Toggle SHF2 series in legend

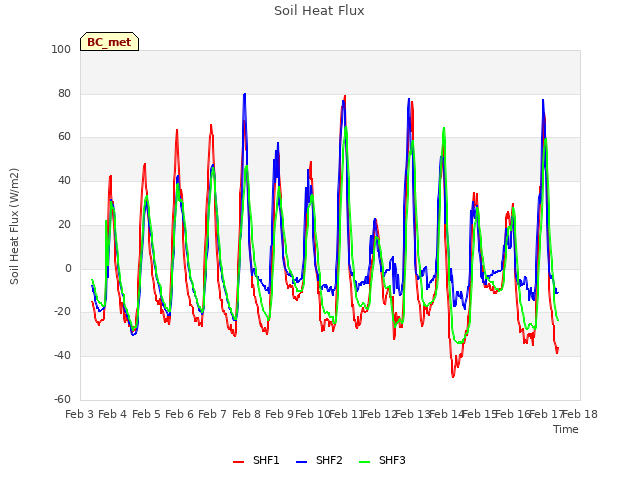319,460
